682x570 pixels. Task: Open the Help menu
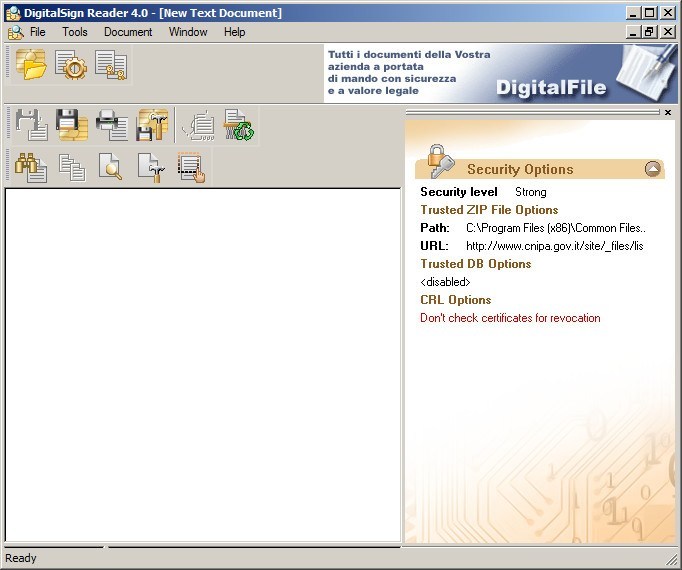[234, 32]
